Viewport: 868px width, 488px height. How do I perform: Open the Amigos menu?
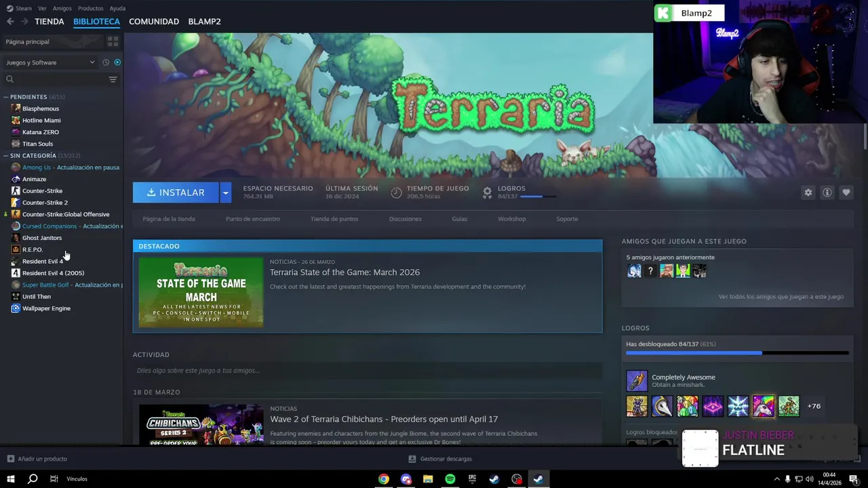coord(62,8)
